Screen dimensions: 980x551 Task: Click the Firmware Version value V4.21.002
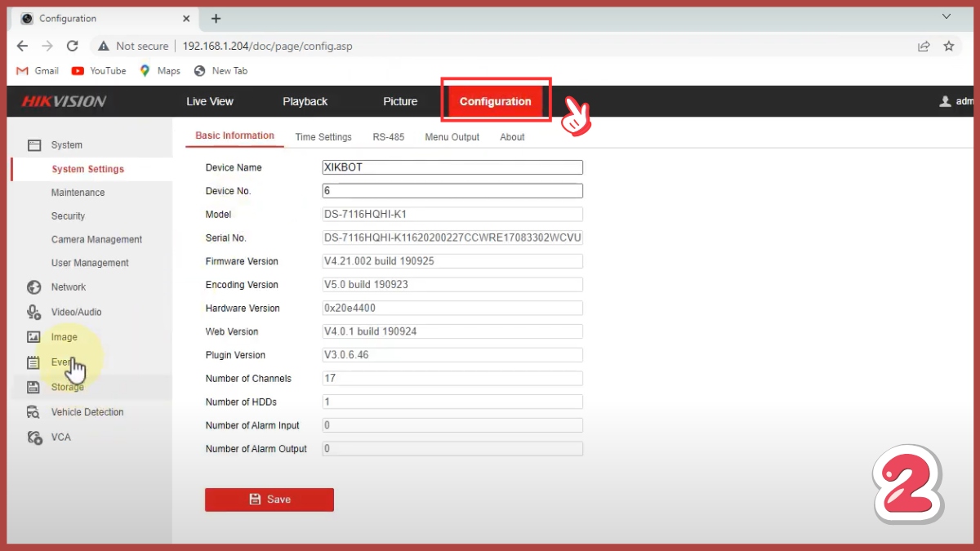[452, 261]
